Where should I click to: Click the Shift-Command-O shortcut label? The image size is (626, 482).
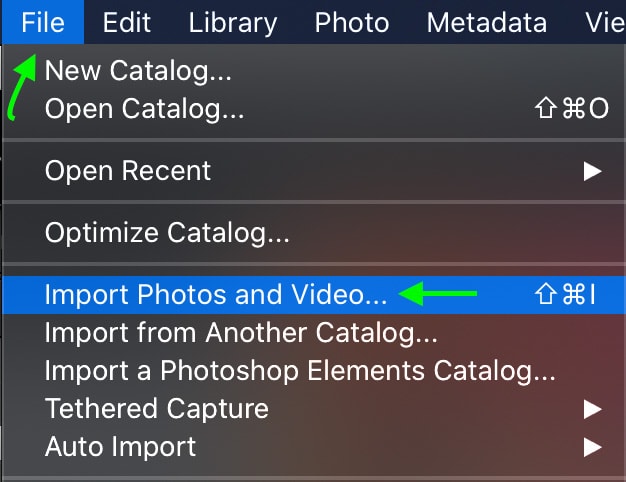(x=572, y=108)
